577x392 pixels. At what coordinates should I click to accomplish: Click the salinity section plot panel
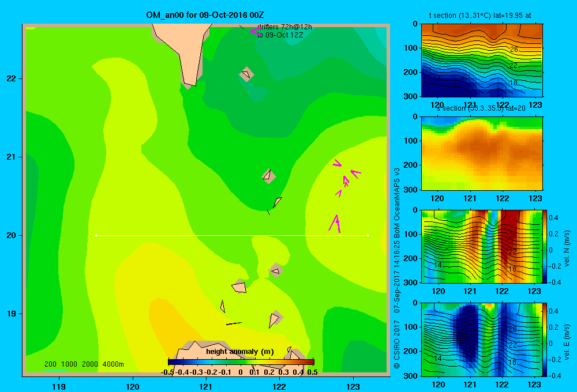482,153
